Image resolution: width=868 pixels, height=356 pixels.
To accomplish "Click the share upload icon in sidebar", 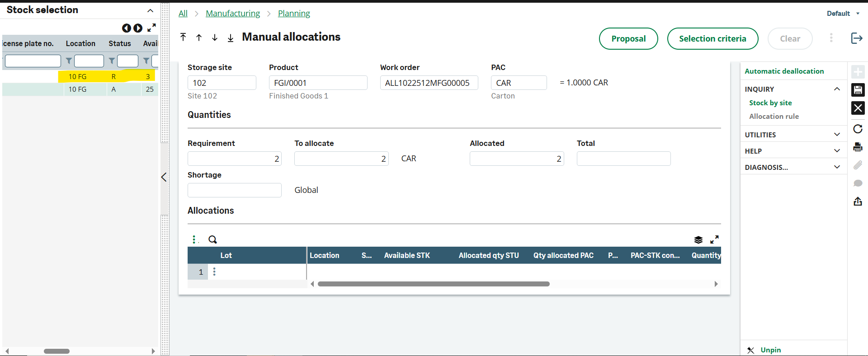I will click(x=858, y=201).
